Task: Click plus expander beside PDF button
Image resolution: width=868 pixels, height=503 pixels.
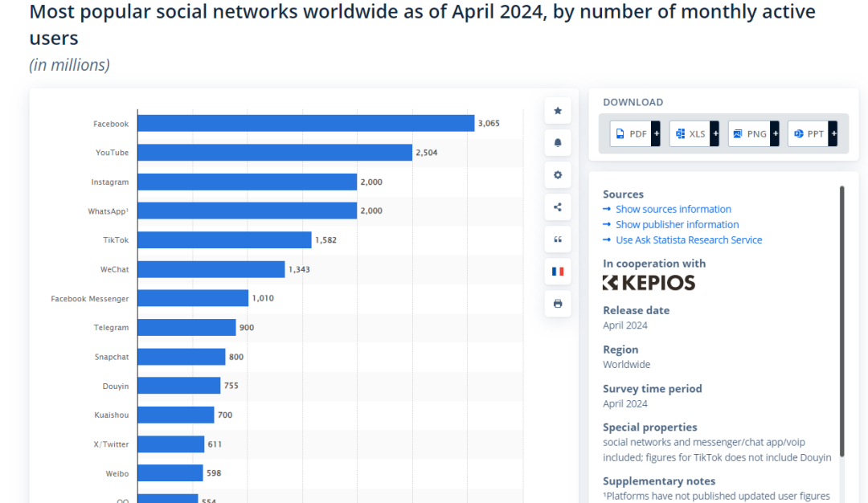Action: [656, 134]
